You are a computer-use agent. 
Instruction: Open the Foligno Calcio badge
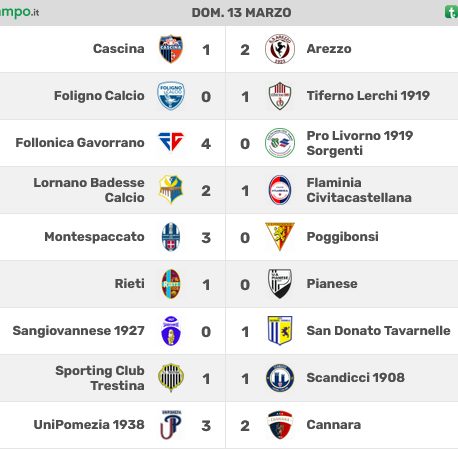171,96
